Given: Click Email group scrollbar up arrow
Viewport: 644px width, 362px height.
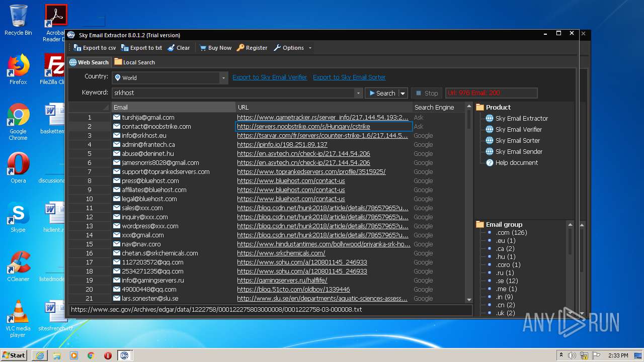Looking at the screenshot, I should [570, 224].
